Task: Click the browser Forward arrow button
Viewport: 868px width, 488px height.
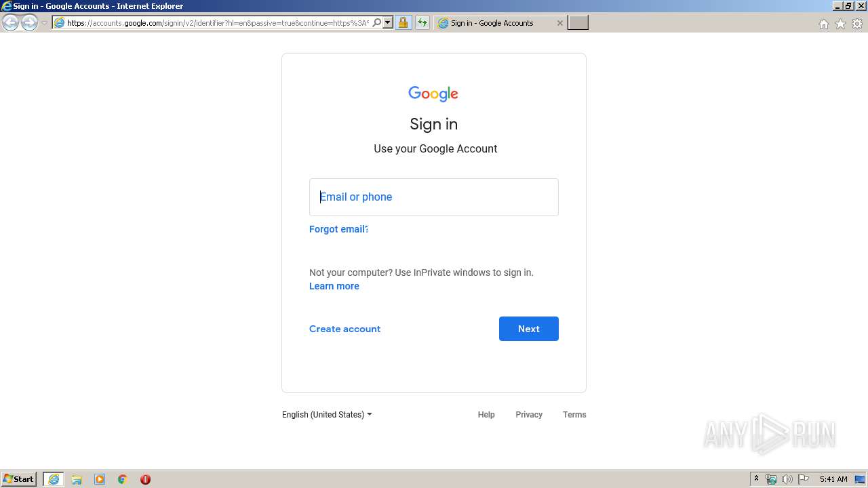Action: 29,23
